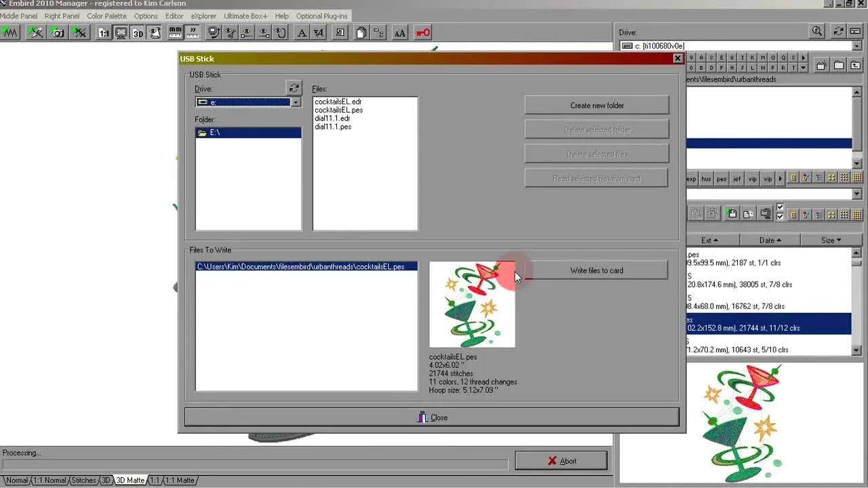
Task: Switch to the 1:1 Matte tab
Action: click(180, 481)
